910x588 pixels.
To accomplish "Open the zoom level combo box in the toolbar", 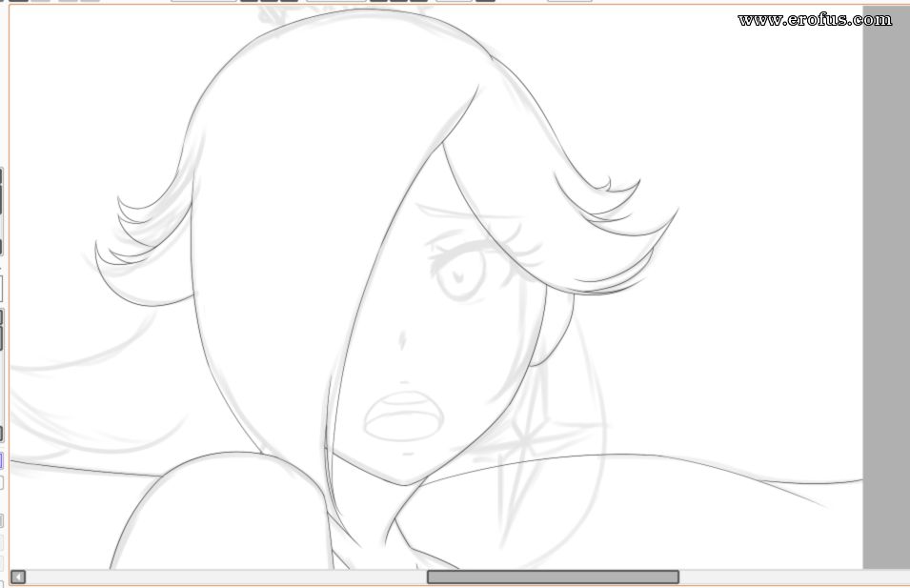I will pos(204,0).
